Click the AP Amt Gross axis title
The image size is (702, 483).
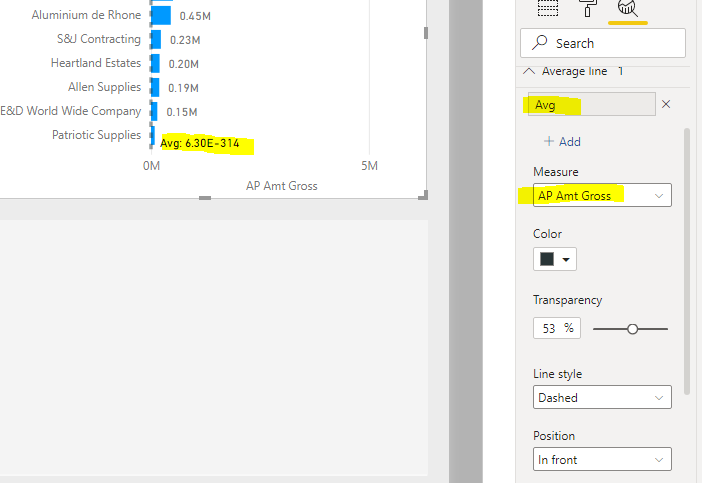click(282, 186)
